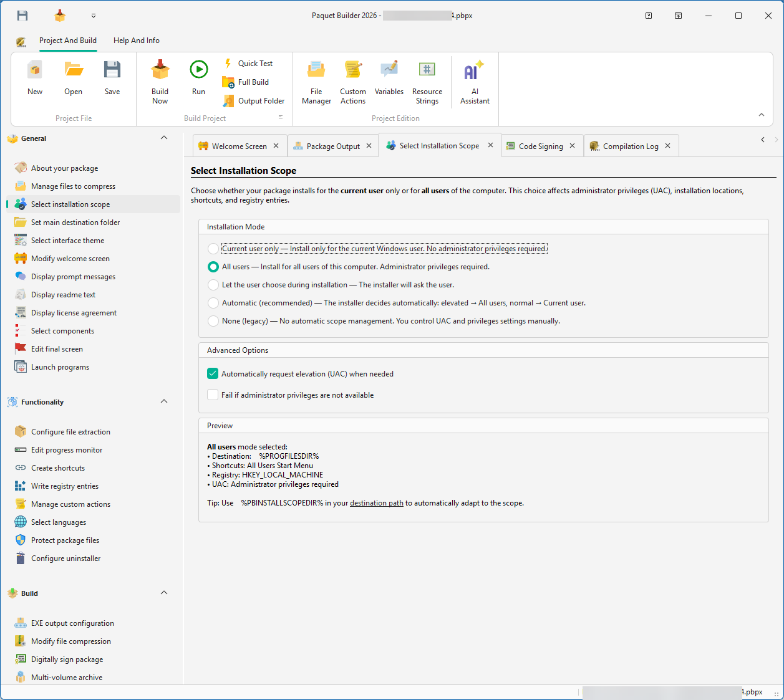Collapse the General sidebar section
This screenshot has height=700, width=784.
coord(164,138)
